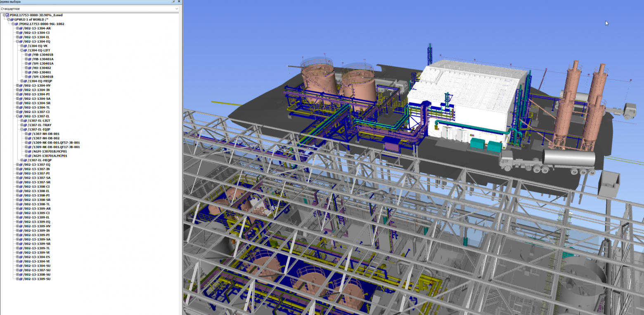Select /1309-NK-DB-001.QF57-JB-001 item
This screenshot has width=644, height=315.
(56, 143)
